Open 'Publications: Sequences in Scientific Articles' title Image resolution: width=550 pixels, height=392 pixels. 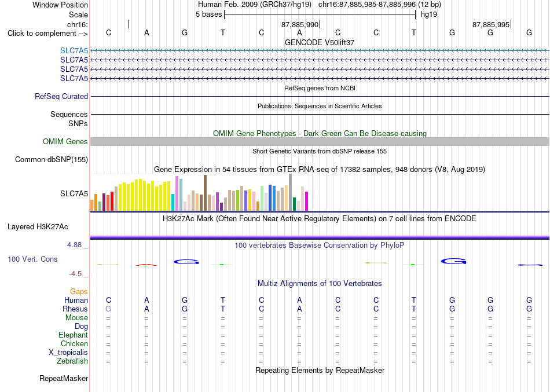coord(320,106)
